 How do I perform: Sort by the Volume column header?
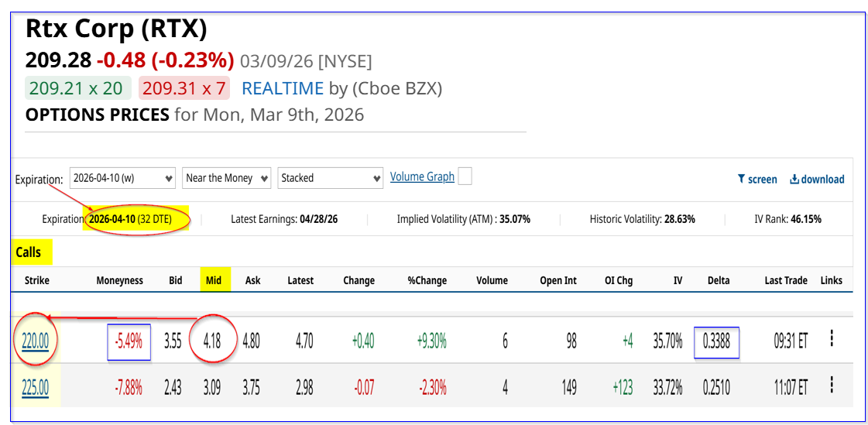point(492,280)
